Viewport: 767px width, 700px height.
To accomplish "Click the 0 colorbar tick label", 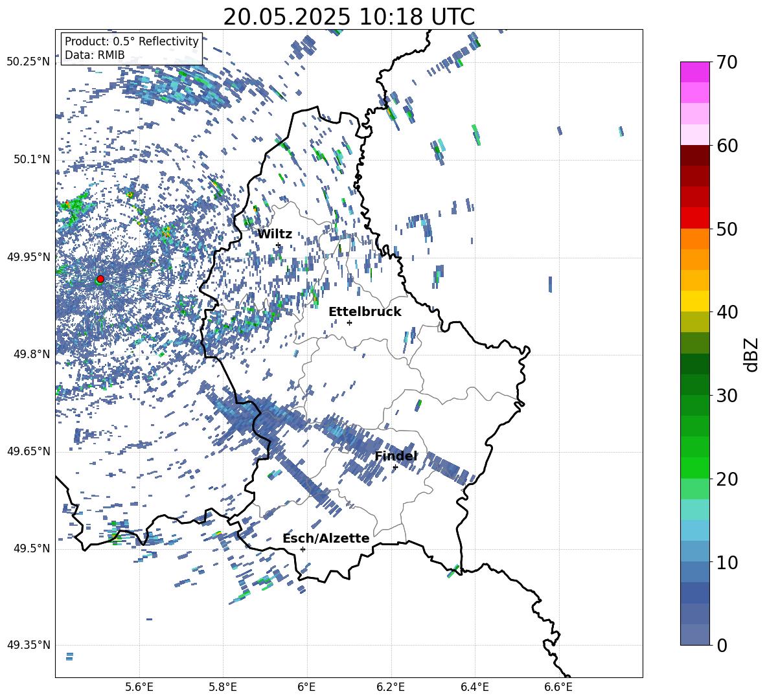I will coord(722,646).
